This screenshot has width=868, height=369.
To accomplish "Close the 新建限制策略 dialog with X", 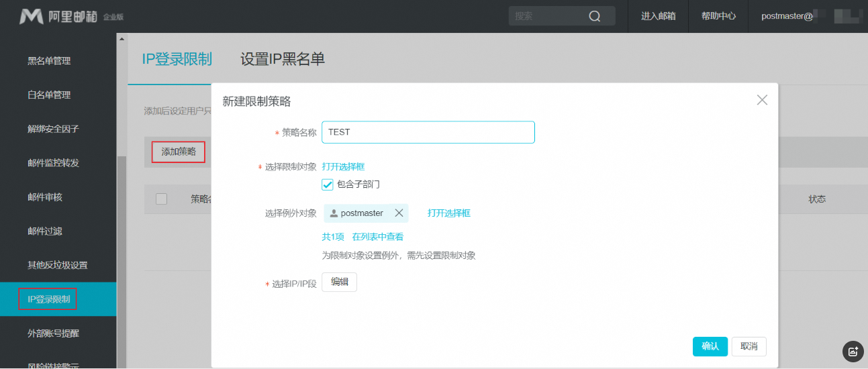I will pyautogui.click(x=762, y=100).
